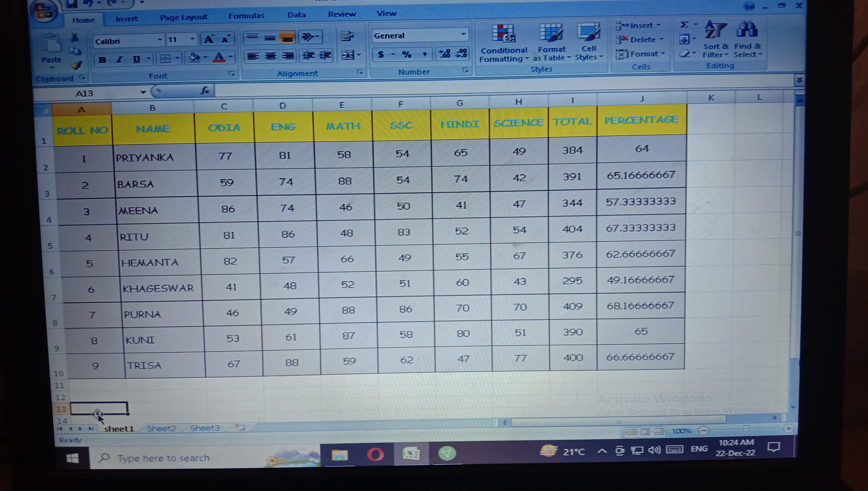Toggle center horizontal alignment
868x491 pixels.
(x=271, y=56)
